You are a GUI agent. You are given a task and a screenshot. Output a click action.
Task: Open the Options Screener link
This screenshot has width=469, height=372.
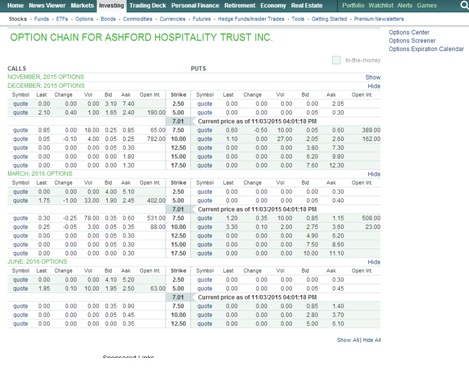tap(412, 41)
